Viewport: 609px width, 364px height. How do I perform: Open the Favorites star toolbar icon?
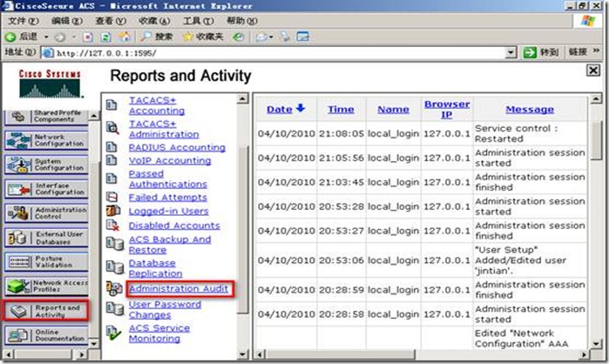(x=188, y=37)
